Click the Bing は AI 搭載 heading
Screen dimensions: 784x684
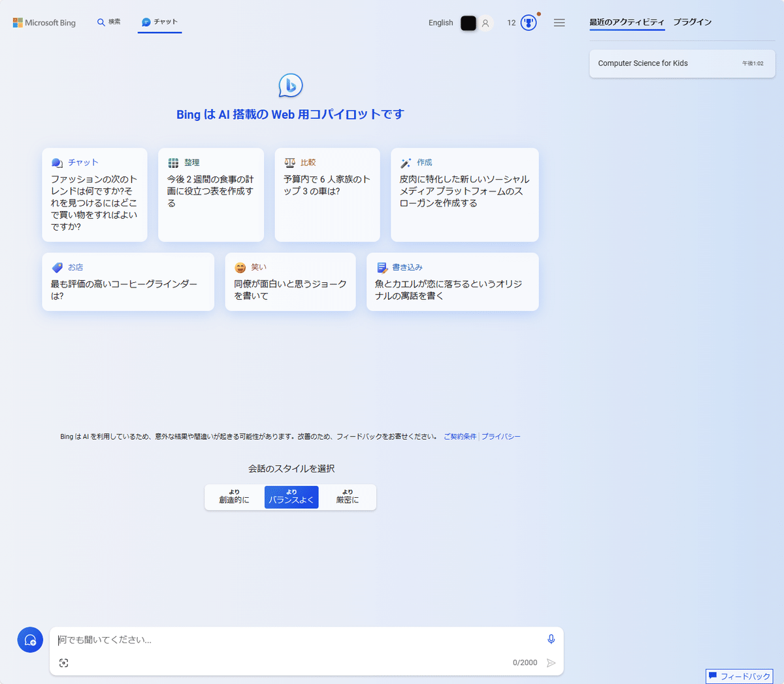point(290,114)
